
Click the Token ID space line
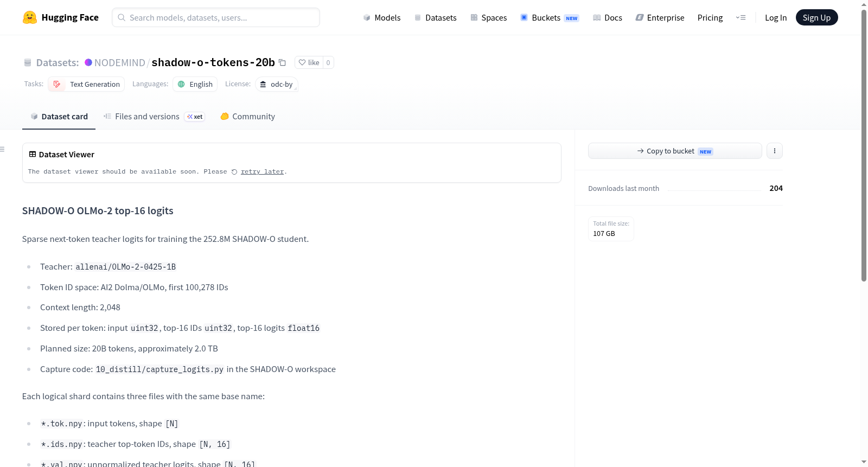pos(134,287)
